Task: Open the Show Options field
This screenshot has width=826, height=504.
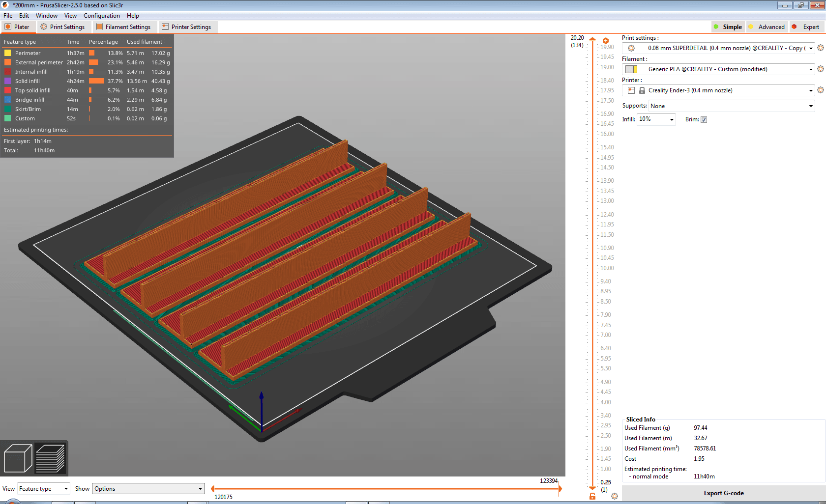Action: 148,489
